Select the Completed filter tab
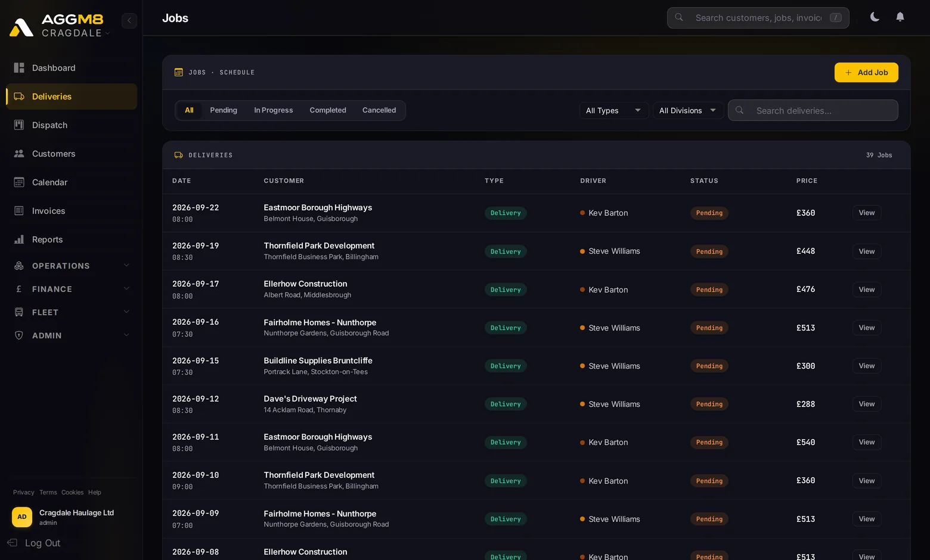Viewport: 930px width, 560px height. pos(328,110)
